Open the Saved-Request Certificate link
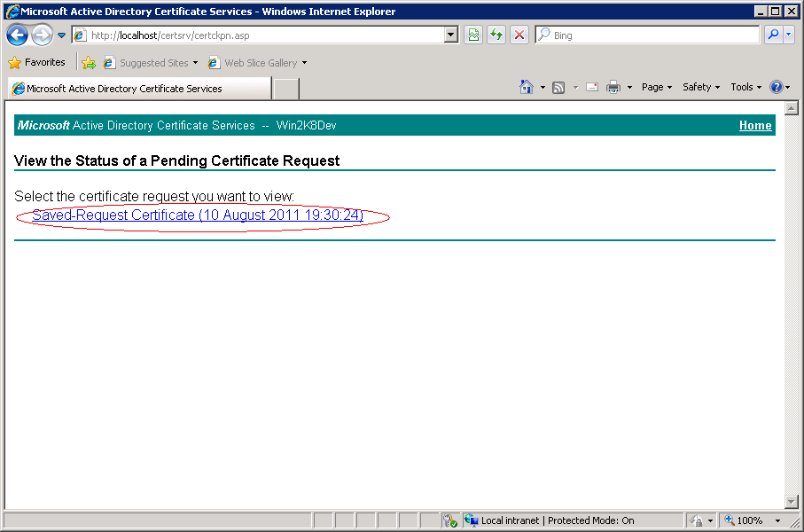This screenshot has width=804, height=532. pos(198,215)
